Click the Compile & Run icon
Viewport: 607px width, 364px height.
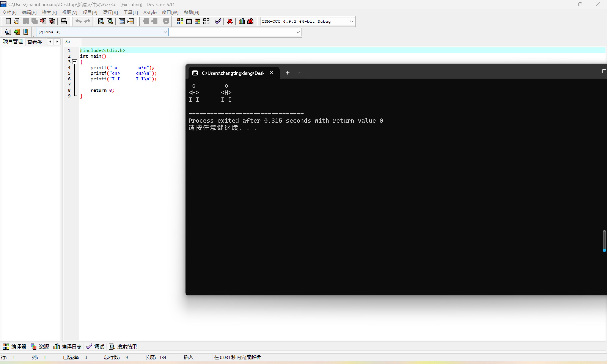tap(197, 21)
